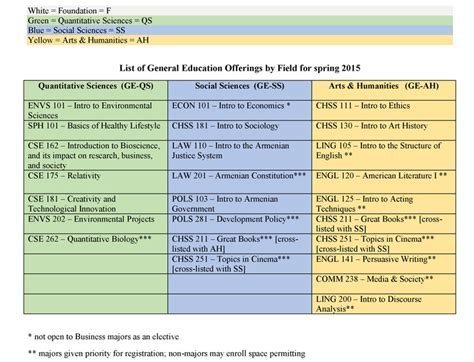Click COMM 238 – Media & Society cell

click(x=384, y=284)
